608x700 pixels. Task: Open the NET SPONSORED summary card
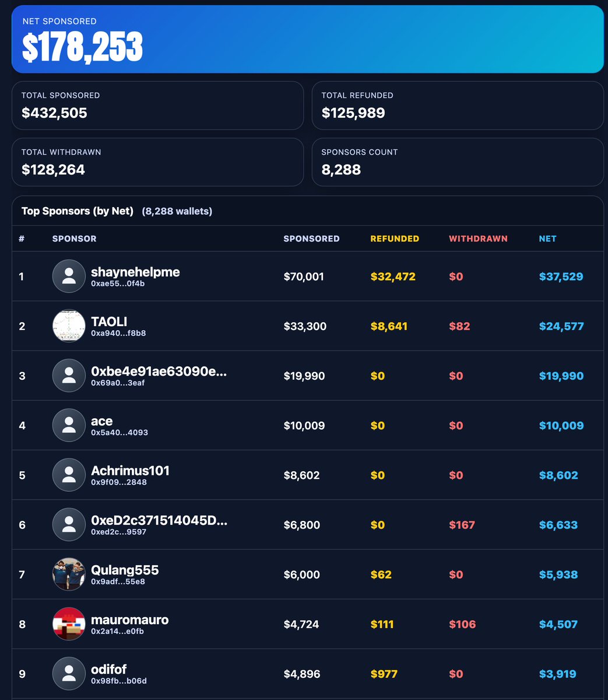[304, 37]
